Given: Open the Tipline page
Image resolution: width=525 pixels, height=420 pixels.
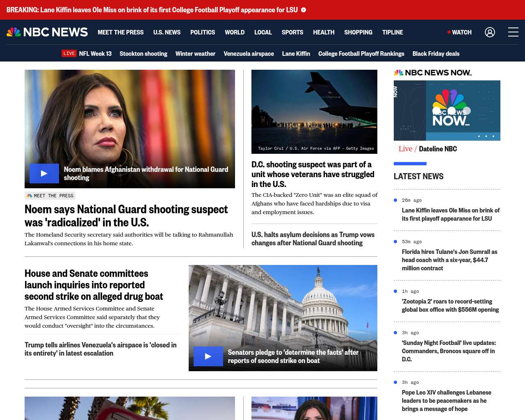Looking at the screenshot, I should pyautogui.click(x=393, y=32).
